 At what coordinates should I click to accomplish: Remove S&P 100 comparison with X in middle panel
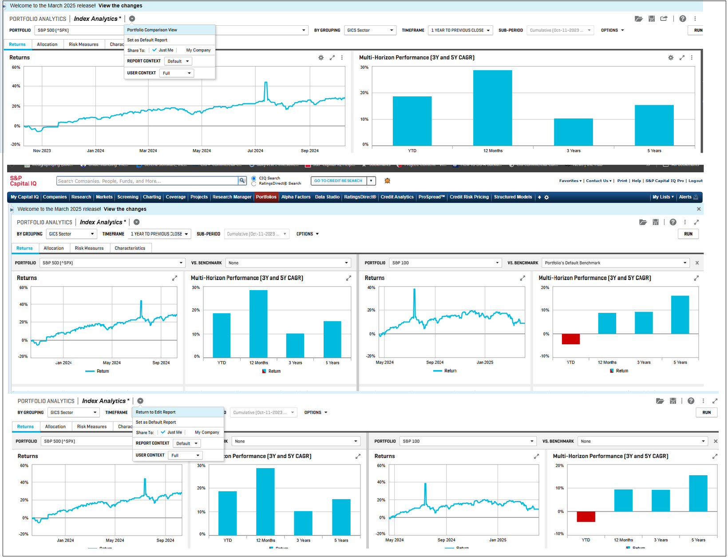coord(697,263)
